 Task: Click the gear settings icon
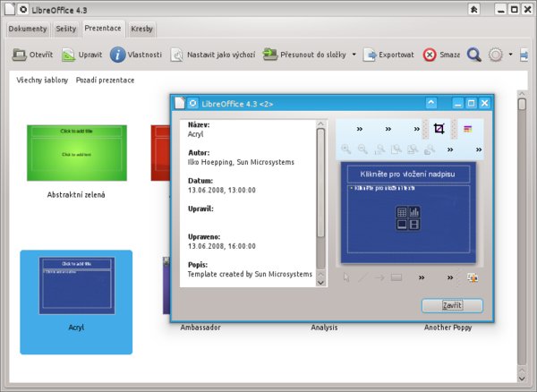tap(496, 55)
